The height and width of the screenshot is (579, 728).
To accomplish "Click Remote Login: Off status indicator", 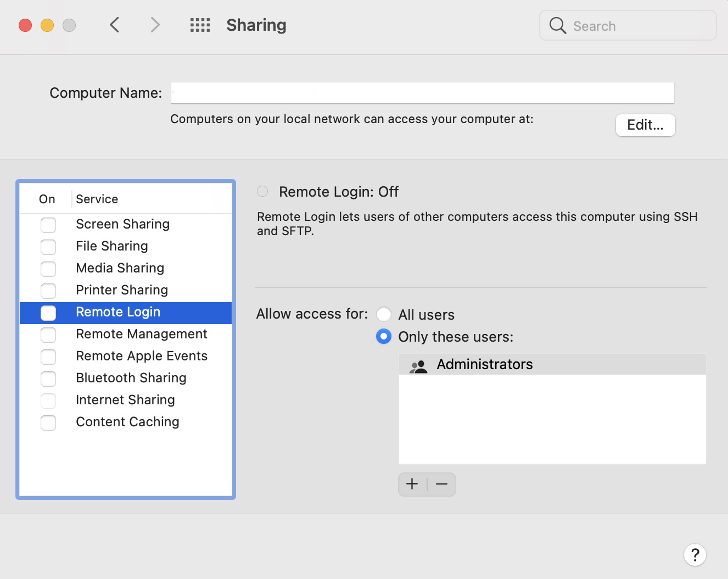I will pyautogui.click(x=262, y=191).
